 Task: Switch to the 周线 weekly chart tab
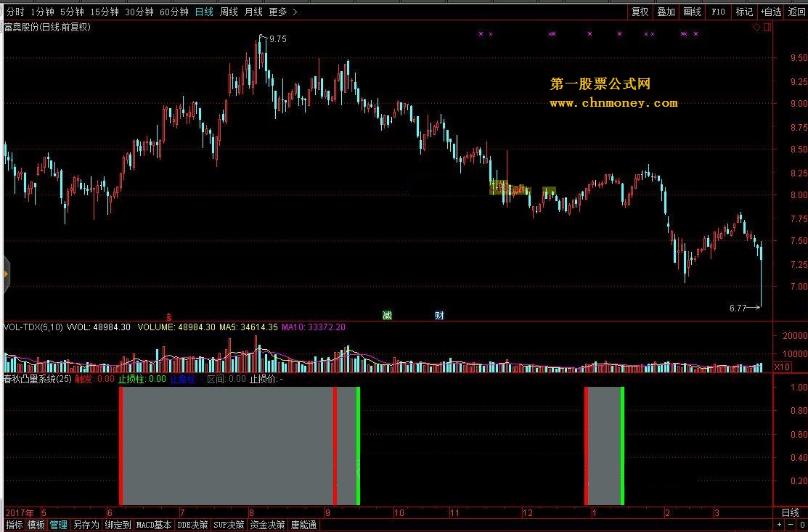[x=229, y=12]
